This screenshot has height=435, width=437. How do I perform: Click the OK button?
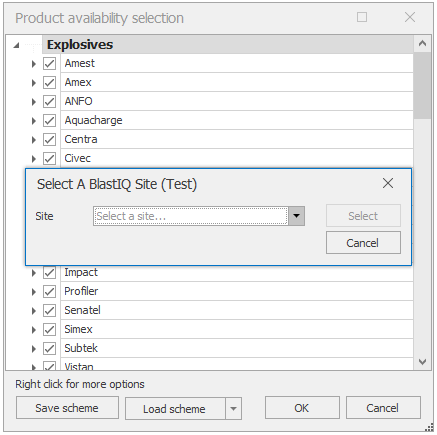302,408
